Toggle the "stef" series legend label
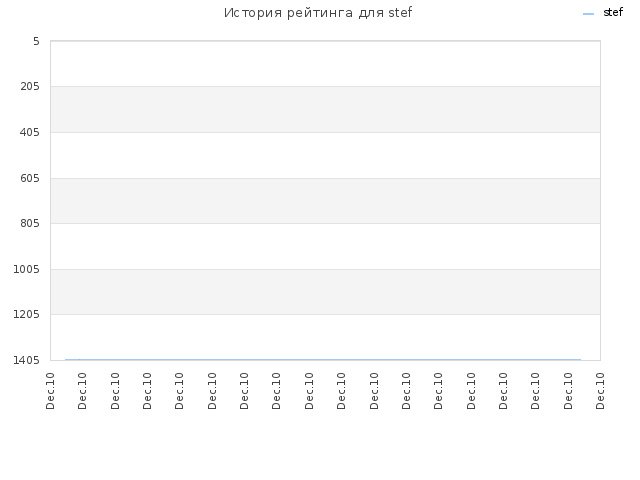Screen dimensions: 640x480 (613, 12)
